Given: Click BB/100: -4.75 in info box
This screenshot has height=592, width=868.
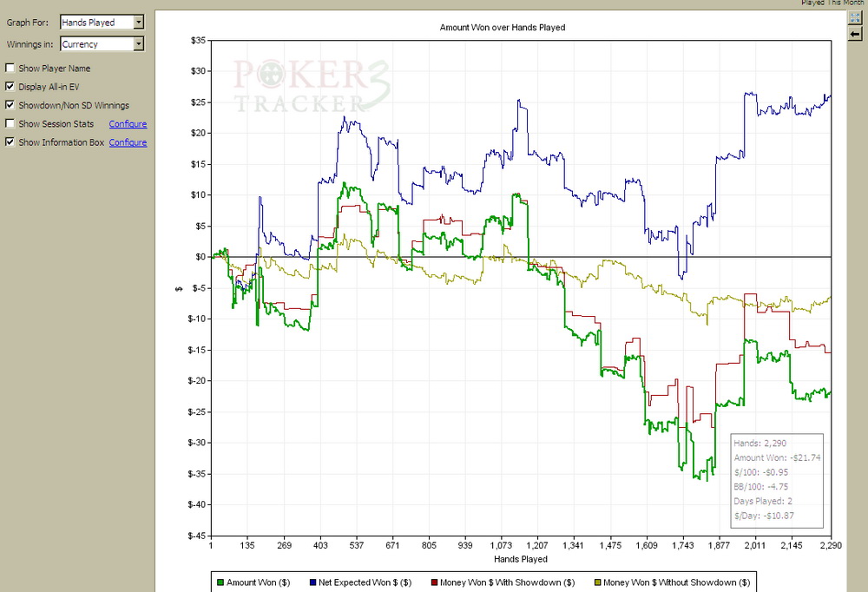Looking at the screenshot, I should (761, 487).
